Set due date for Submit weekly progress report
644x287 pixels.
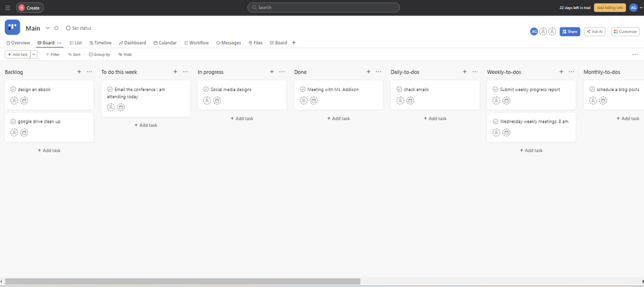507,100
